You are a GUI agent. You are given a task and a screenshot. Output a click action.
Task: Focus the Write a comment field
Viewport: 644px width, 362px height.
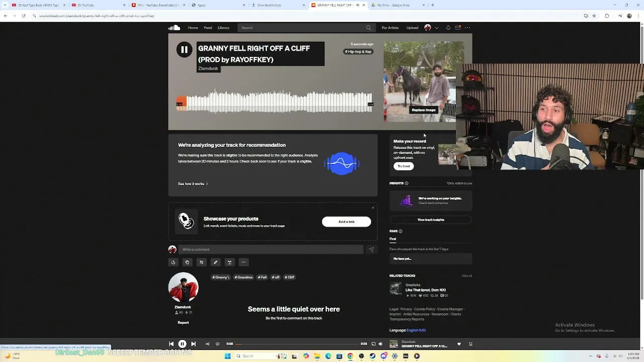click(271, 249)
